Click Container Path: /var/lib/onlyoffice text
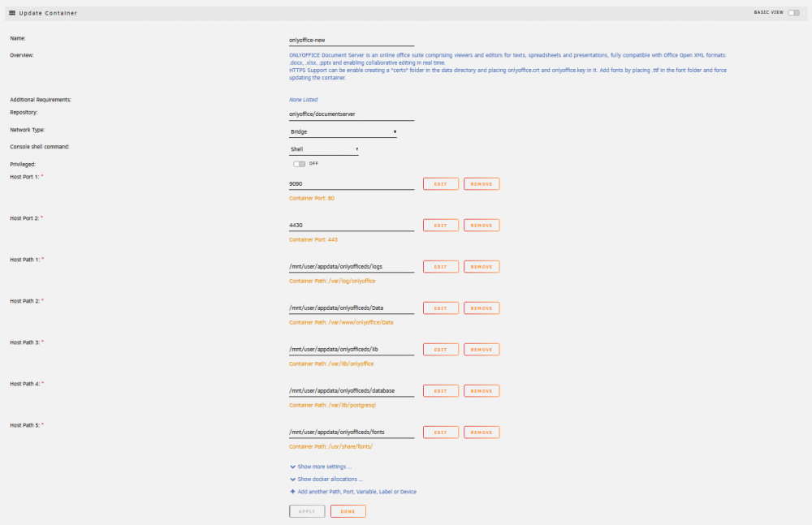 pyautogui.click(x=331, y=364)
